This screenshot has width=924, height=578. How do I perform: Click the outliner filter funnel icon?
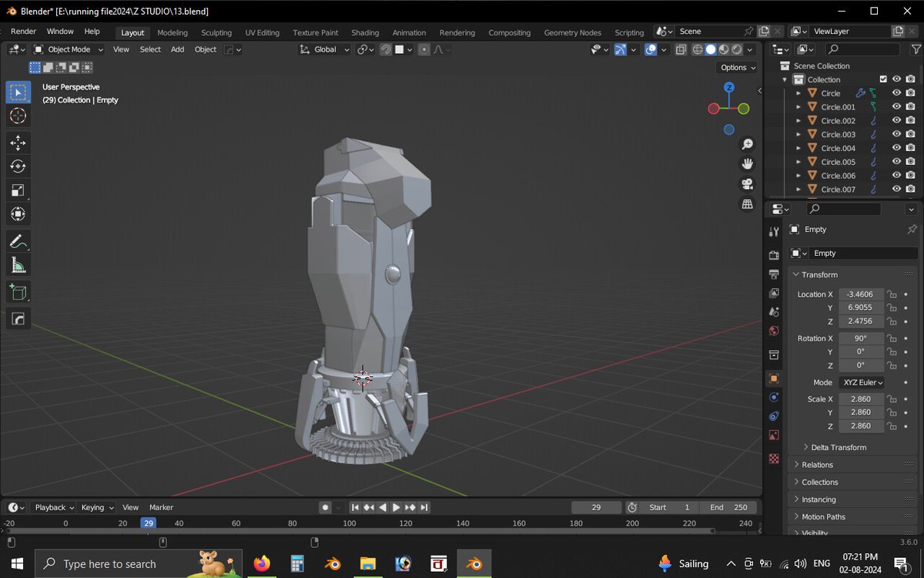(916, 49)
